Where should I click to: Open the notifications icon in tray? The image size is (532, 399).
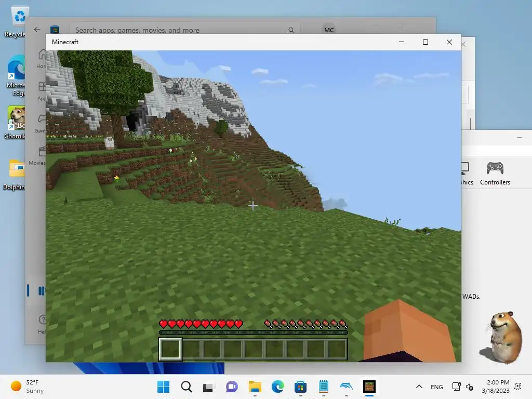pyautogui.click(x=518, y=386)
